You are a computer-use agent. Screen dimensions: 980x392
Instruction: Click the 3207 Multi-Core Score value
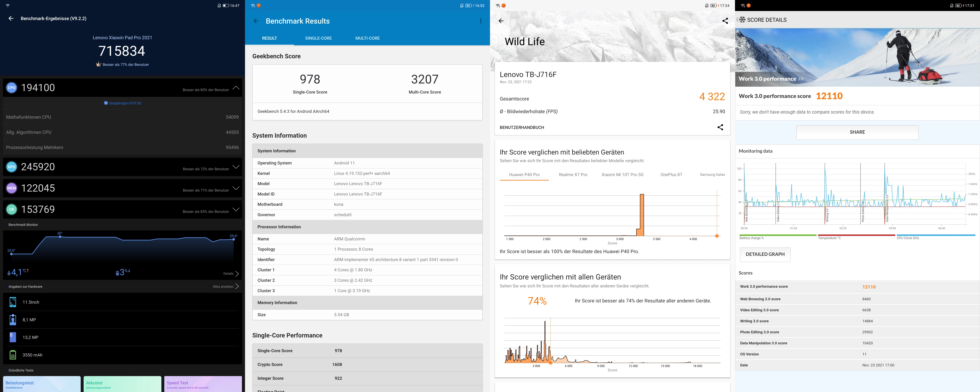pyautogui.click(x=425, y=79)
